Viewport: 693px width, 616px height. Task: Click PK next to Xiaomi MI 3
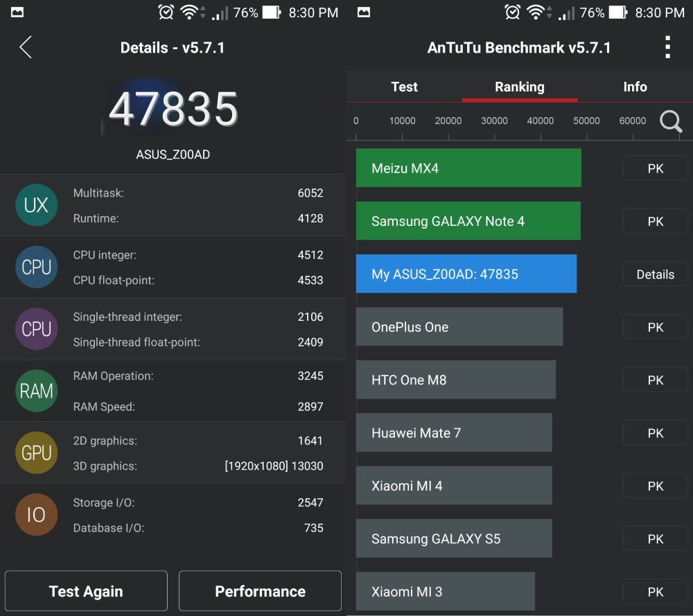656,592
